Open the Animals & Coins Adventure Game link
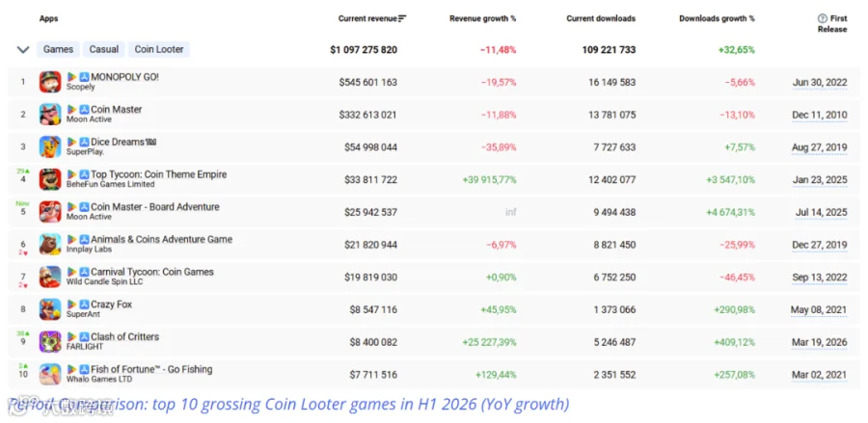The image size is (868, 423). pyautogui.click(x=162, y=239)
